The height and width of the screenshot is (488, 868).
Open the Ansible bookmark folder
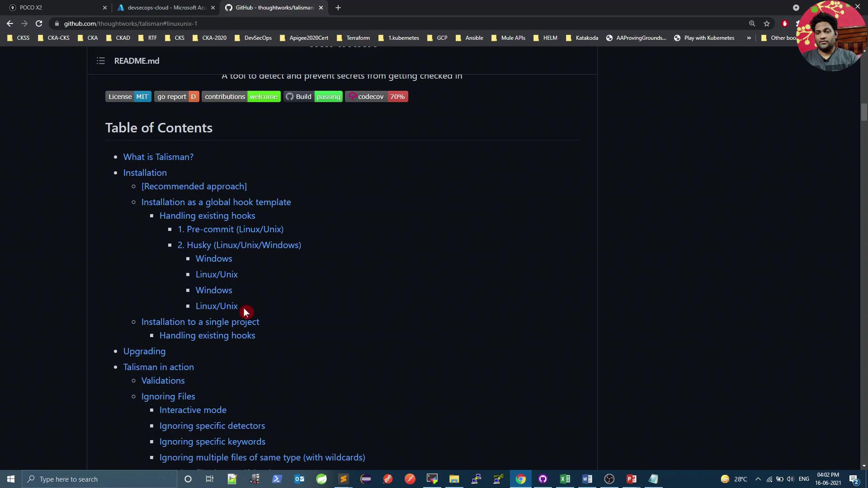469,38
